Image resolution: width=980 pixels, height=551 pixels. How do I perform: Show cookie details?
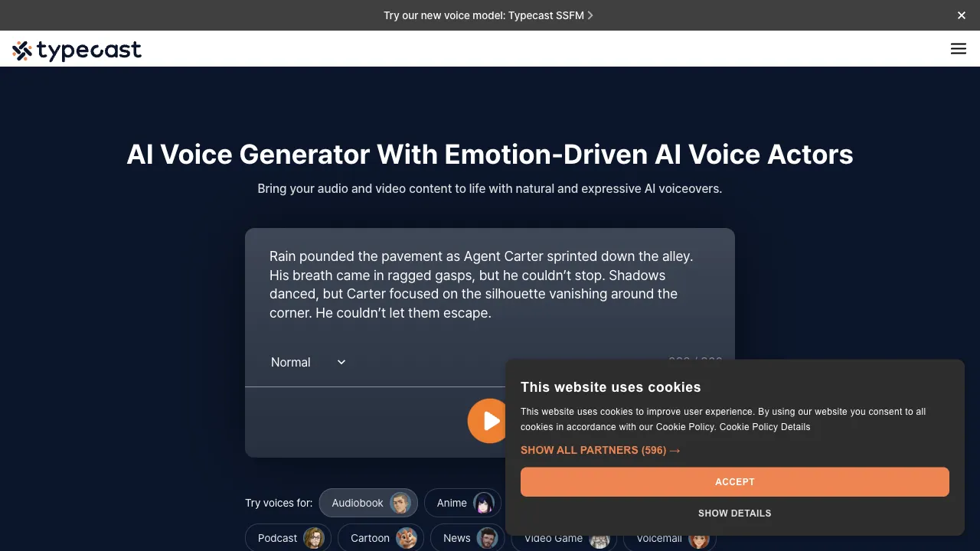coord(735,514)
